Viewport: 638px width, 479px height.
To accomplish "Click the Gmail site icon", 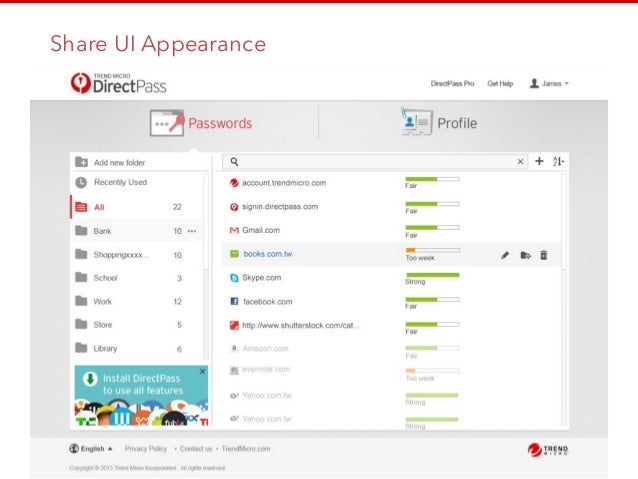I will click(x=234, y=230).
